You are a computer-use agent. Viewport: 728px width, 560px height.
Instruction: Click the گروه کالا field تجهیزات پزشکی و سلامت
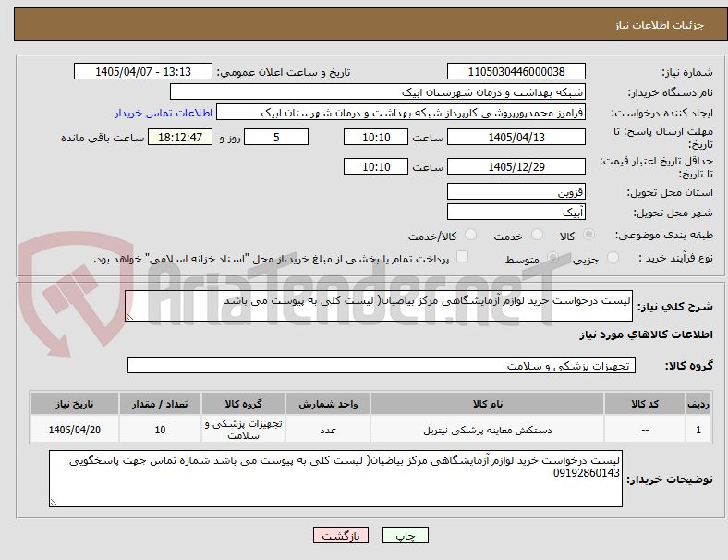click(x=382, y=365)
